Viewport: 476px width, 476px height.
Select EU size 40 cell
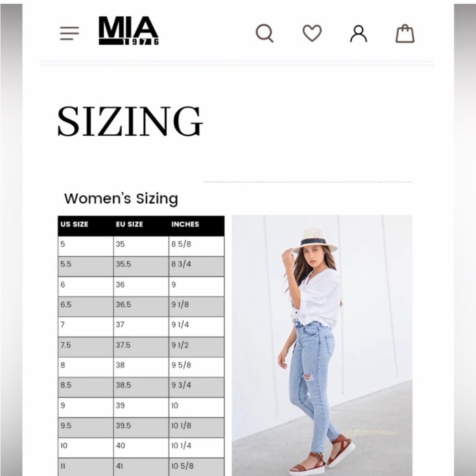pyautogui.click(x=141, y=446)
